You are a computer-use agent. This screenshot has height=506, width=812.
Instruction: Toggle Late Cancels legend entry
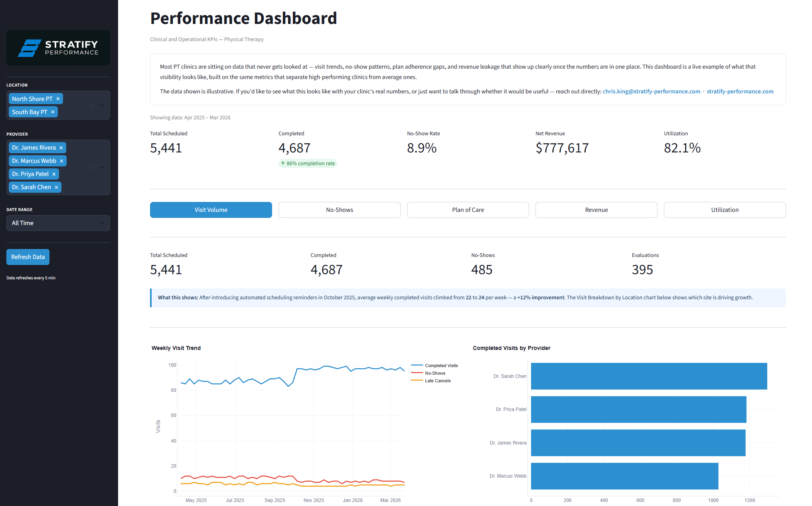click(431, 381)
